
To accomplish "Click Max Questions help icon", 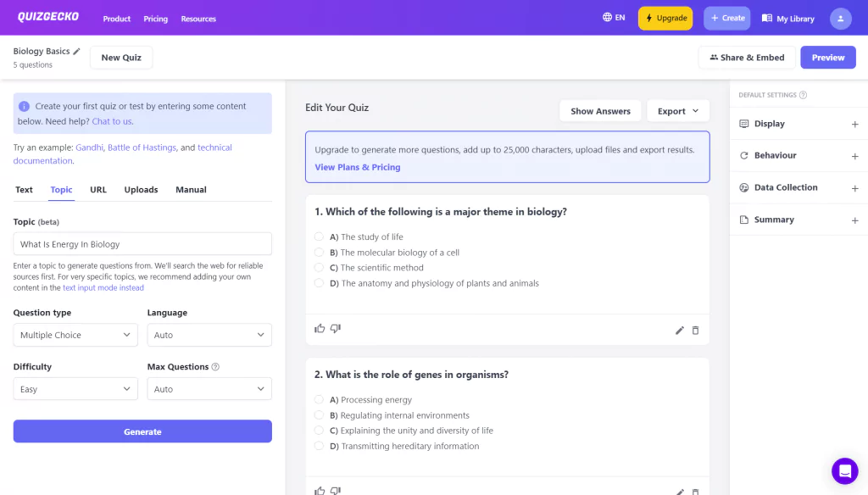I will (x=215, y=366).
